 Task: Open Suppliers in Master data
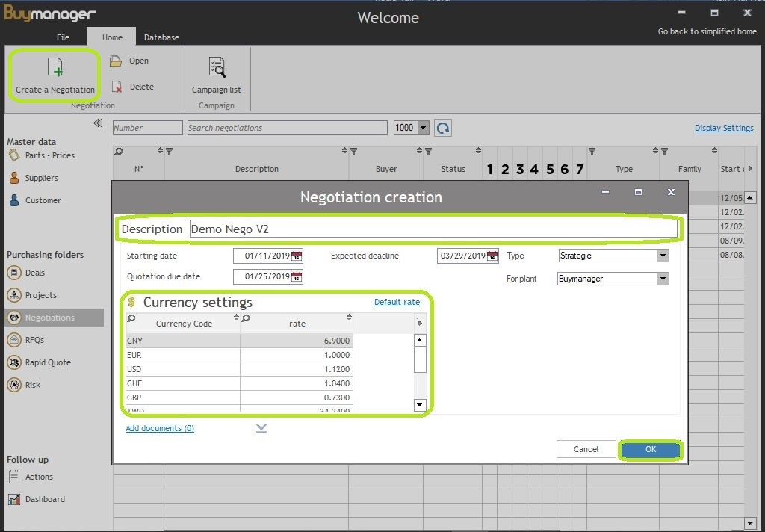(x=41, y=178)
